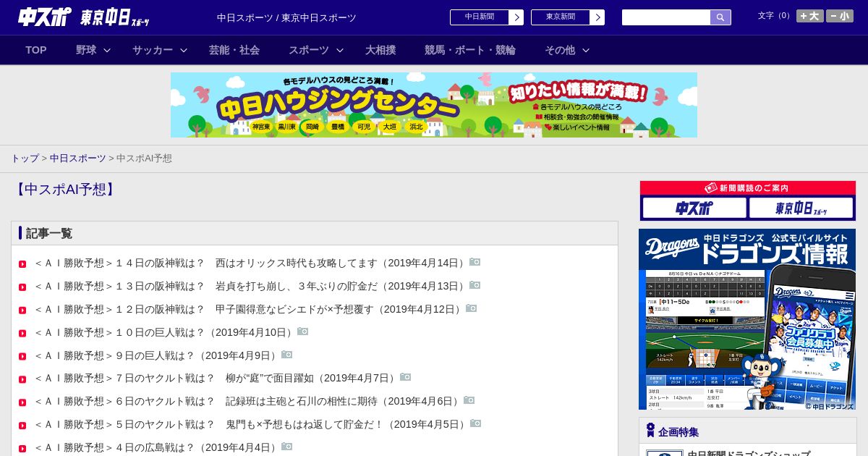Image resolution: width=868 pixels, height=456 pixels.
Task: Click the 東京中日スポーツ logo in header
Action: pyautogui.click(x=115, y=17)
